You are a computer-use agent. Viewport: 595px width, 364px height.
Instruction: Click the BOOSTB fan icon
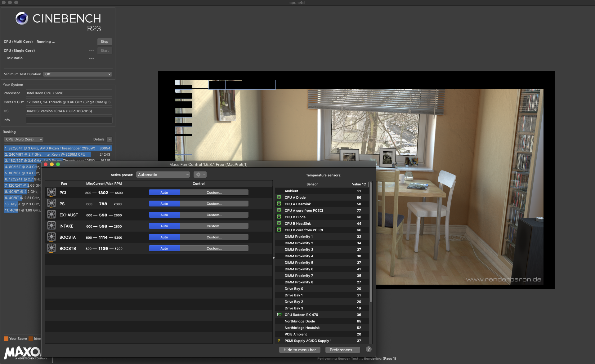pos(51,248)
